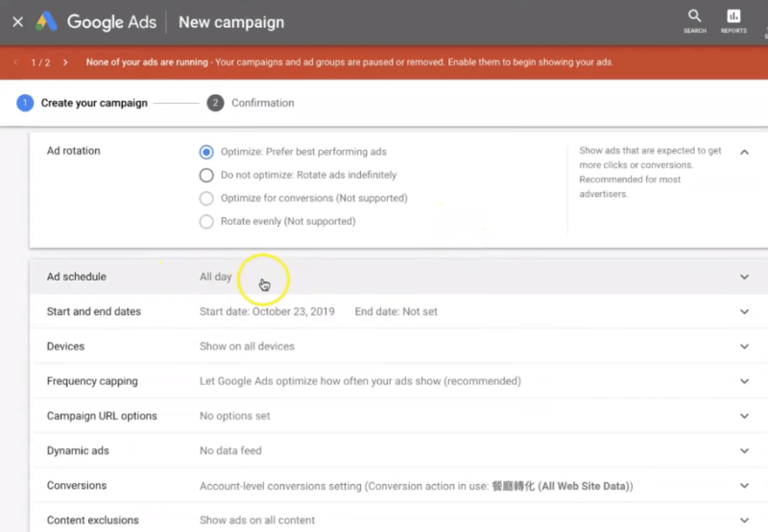The height and width of the screenshot is (532, 768).
Task: Expand the Ad schedule section chevron
Action: [744, 277]
